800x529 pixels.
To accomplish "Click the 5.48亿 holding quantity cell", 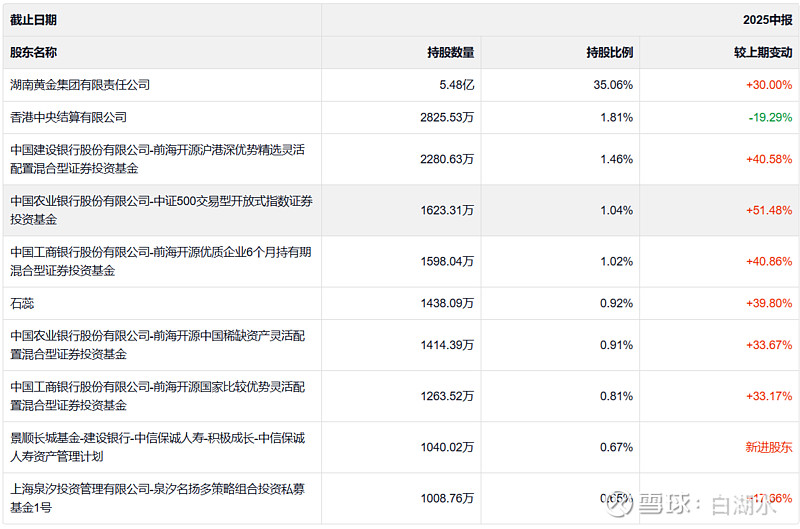I will coord(456,85).
